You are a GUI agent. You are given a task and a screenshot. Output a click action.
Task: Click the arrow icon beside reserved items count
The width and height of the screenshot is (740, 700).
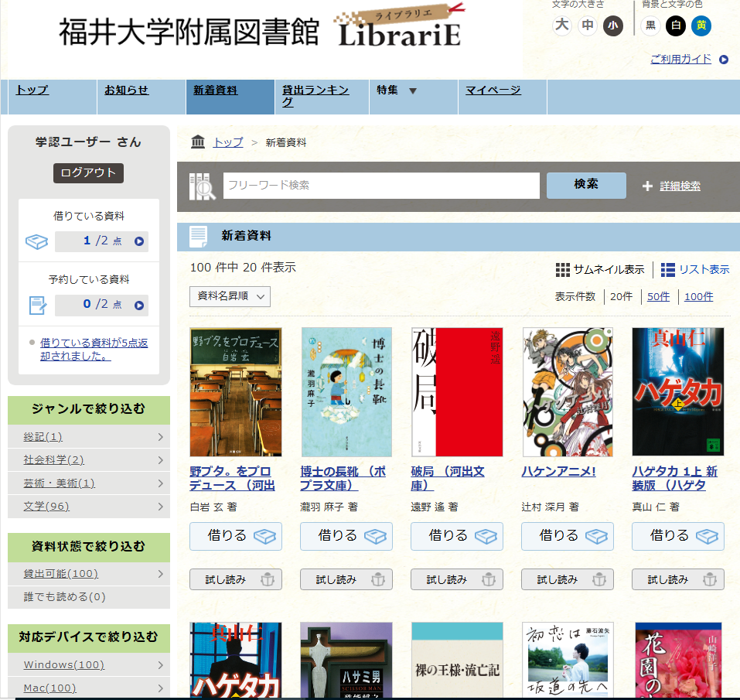coord(139,305)
